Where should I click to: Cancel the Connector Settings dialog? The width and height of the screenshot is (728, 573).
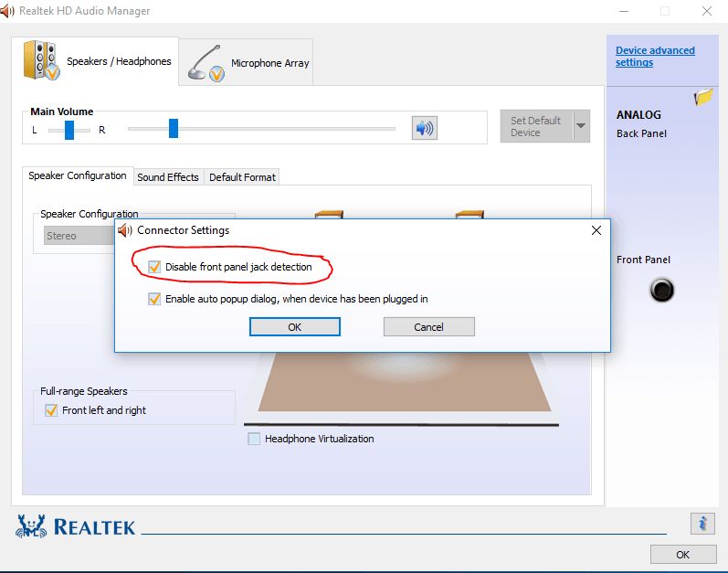tap(428, 327)
